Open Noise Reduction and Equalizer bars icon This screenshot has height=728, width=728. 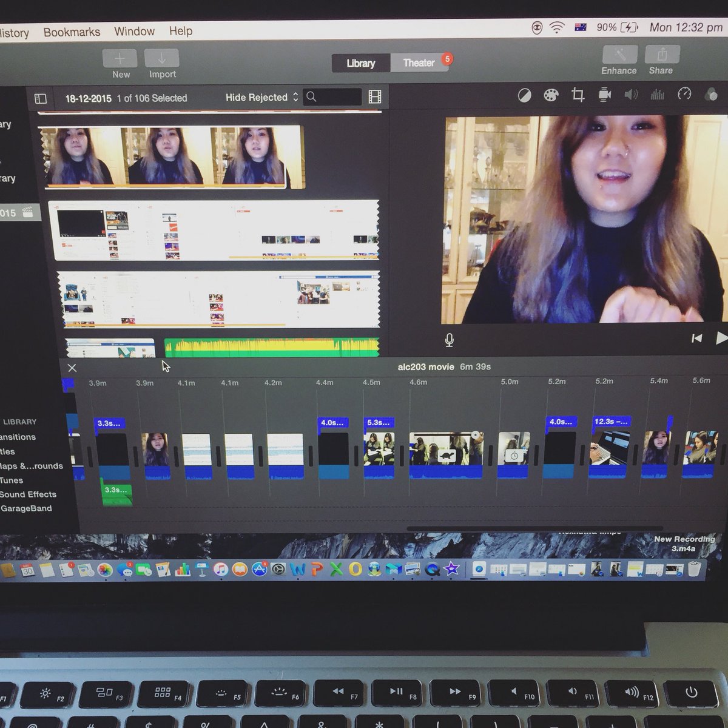[x=657, y=94]
